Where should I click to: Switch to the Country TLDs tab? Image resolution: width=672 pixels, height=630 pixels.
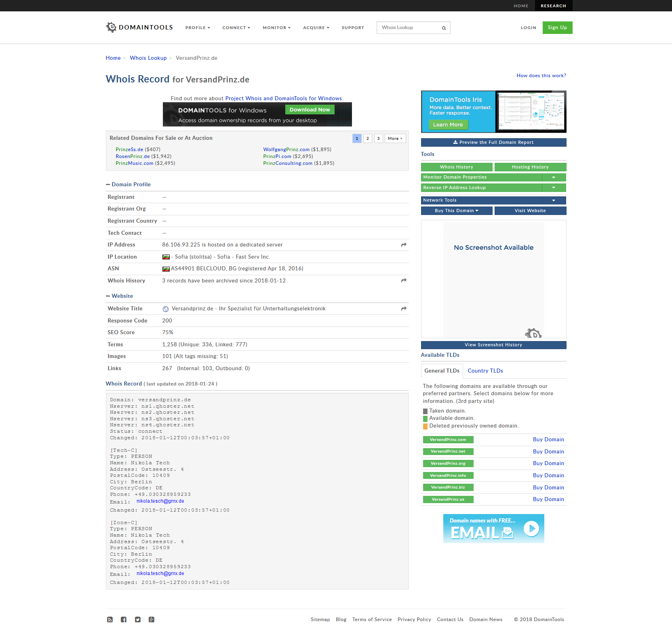(485, 371)
